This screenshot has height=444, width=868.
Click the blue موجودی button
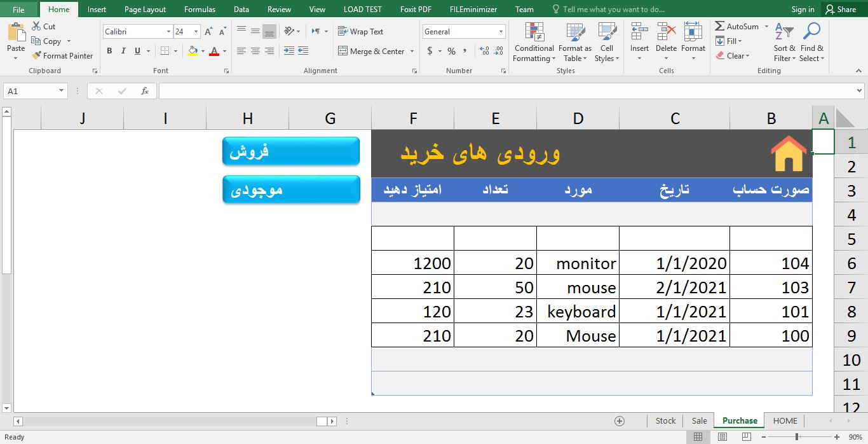[x=291, y=190]
